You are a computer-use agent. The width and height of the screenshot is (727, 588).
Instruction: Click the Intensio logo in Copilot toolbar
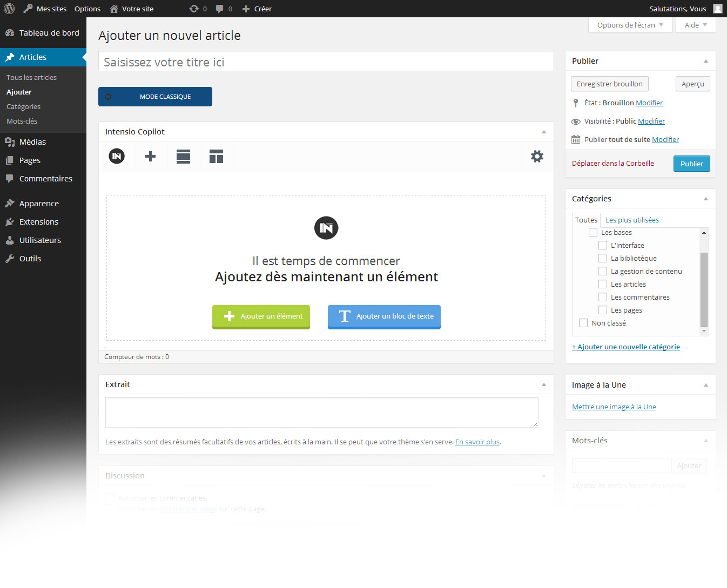117,157
